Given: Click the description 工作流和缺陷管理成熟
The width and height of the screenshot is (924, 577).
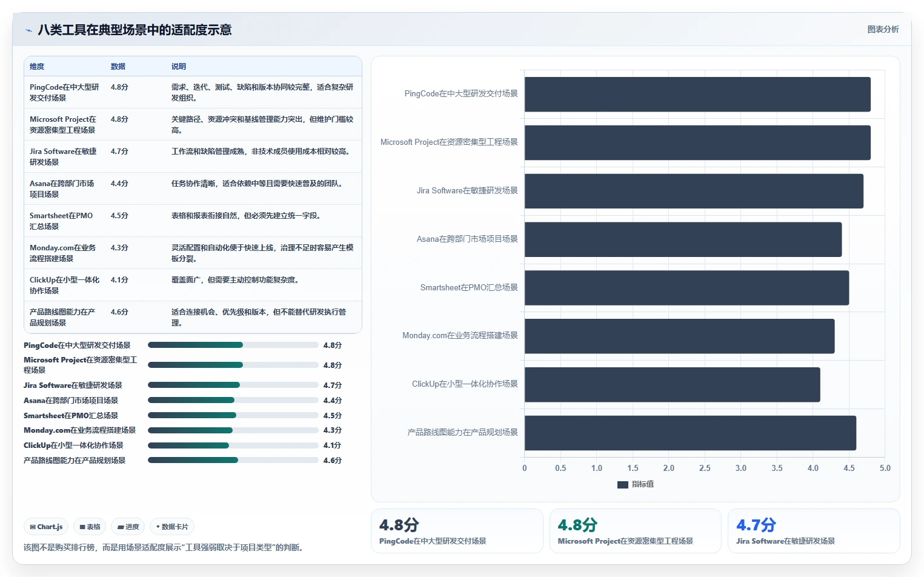Looking at the screenshot, I should click(261, 152).
